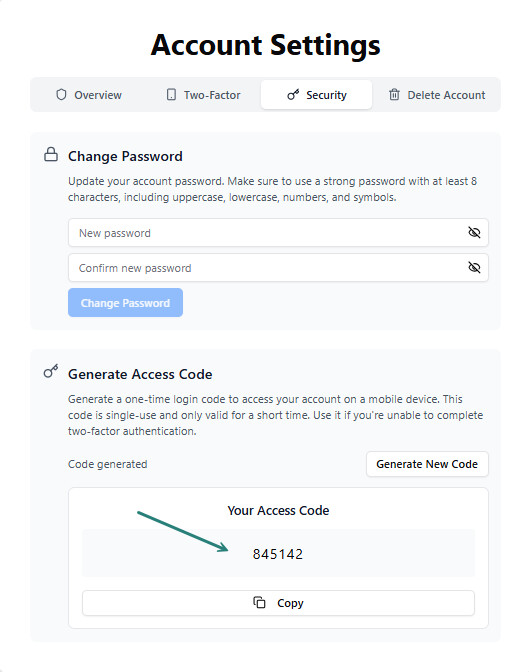Click the Code generated status text

click(108, 464)
